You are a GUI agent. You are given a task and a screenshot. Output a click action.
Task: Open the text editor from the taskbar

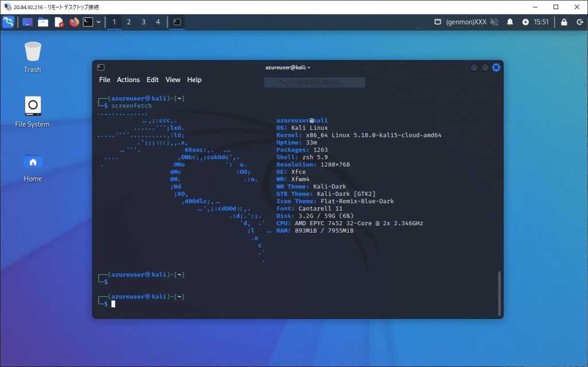click(58, 22)
